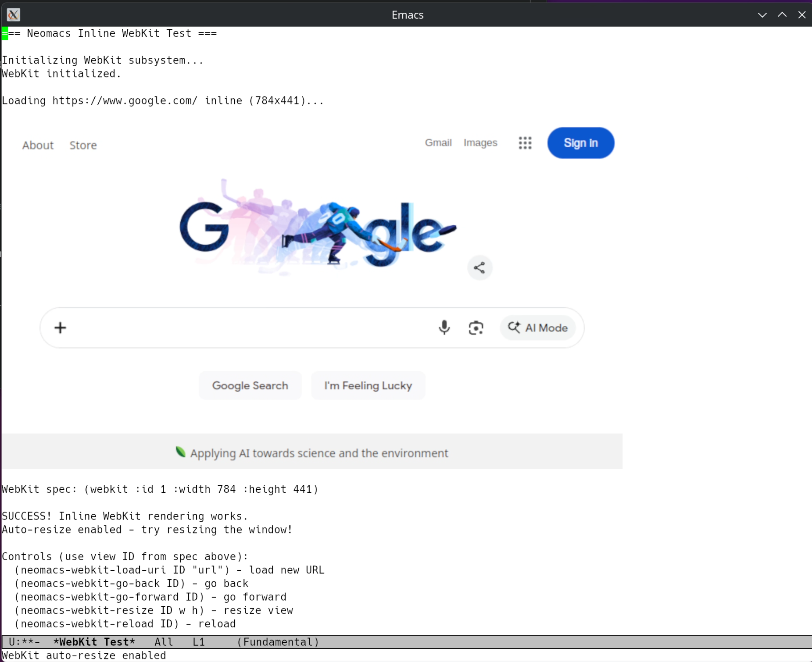
Task: Click the 'Loading https://www.google.com/' line
Action: click(163, 101)
